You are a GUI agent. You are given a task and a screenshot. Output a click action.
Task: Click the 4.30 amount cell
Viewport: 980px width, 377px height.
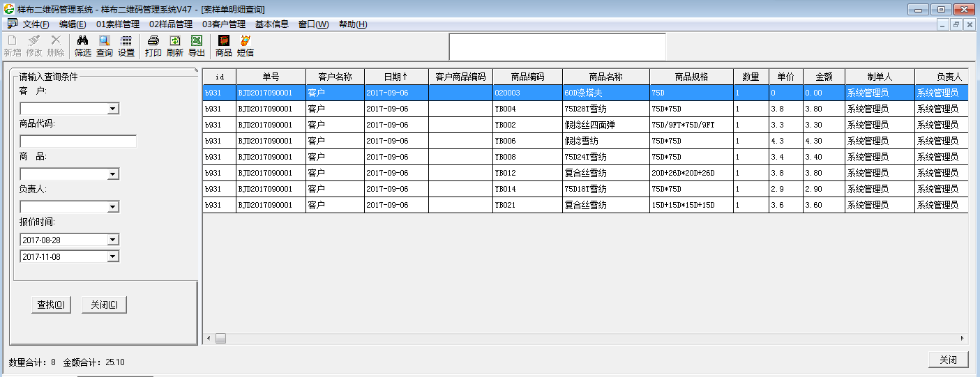(824, 141)
